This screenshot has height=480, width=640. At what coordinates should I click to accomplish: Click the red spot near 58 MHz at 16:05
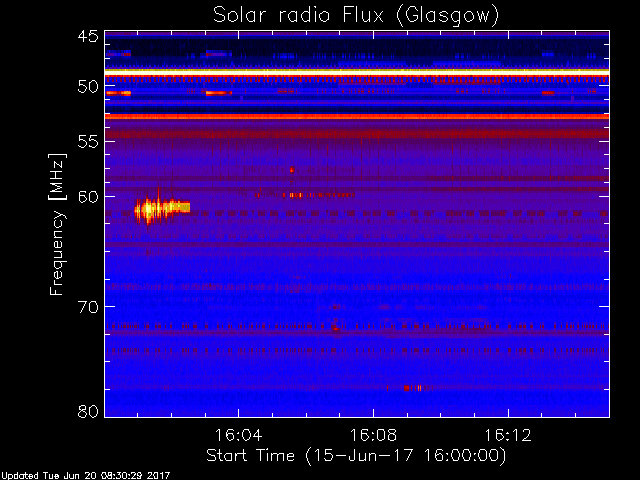[x=292, y=169]
